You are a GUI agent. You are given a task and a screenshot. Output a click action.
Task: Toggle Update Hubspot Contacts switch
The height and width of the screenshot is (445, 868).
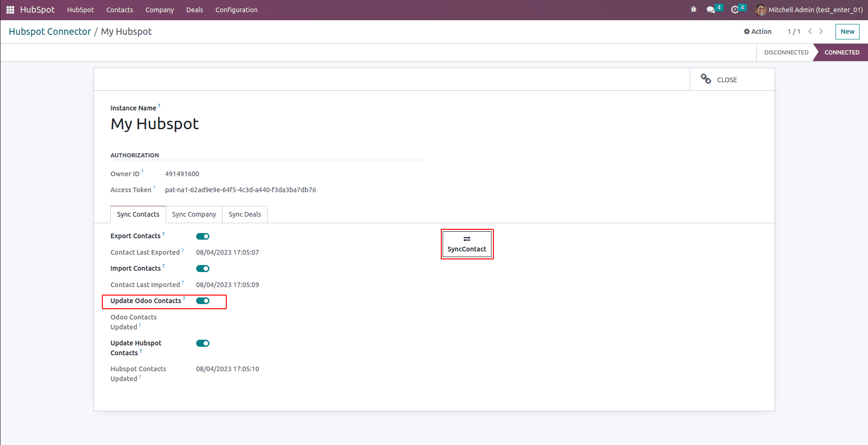(203, 344)
